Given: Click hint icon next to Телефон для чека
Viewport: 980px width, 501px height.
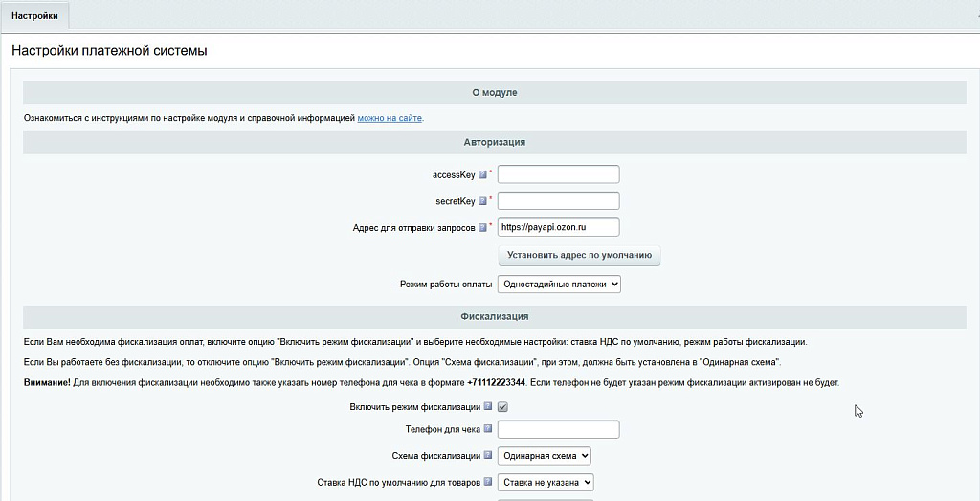Looking at the screenshot, I should click(487, 429).
